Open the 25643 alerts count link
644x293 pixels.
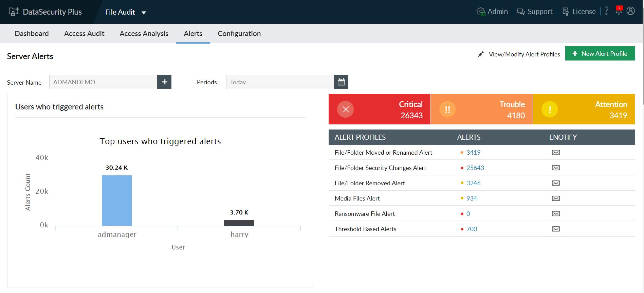click(x=475, y=168)
